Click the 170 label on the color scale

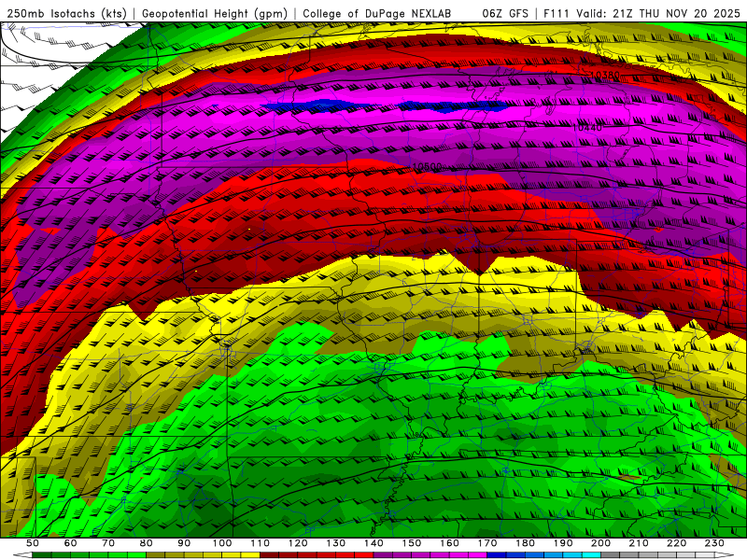[487, 543]
